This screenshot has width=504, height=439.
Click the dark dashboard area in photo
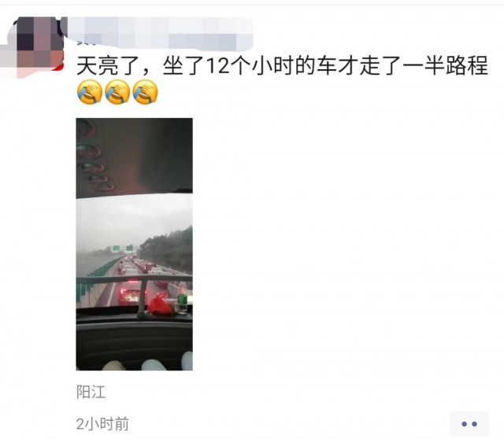[135, 341]
